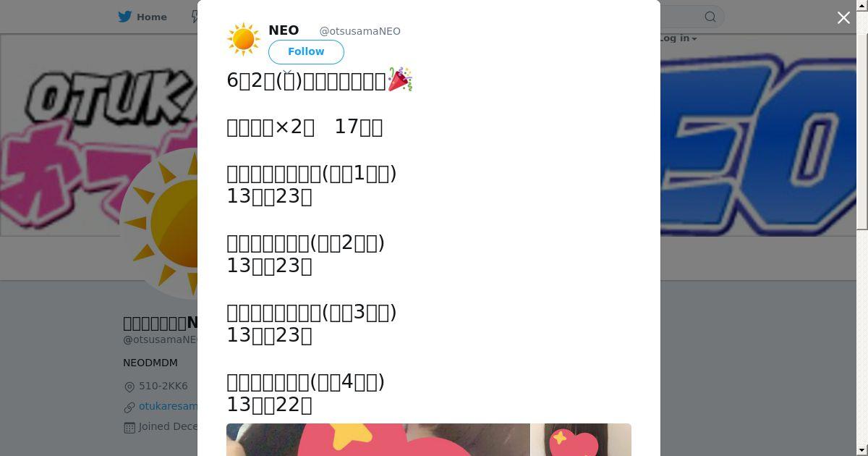Open the otukaresam website link

[168, 406]
